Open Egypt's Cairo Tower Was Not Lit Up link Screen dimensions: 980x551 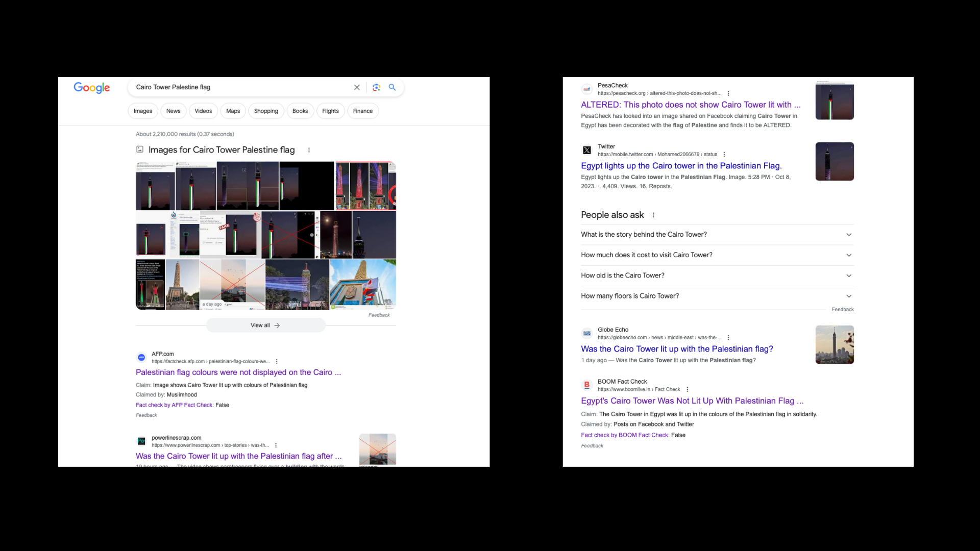692,401
